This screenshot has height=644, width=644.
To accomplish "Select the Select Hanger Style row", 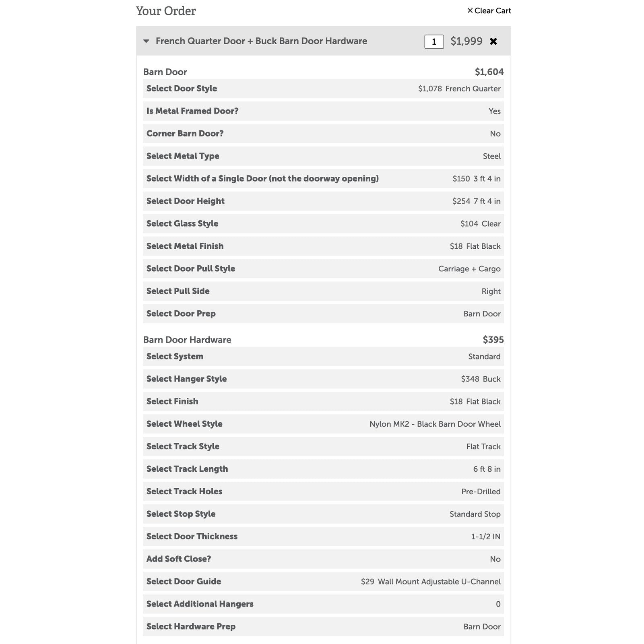I will coord(324,379).
